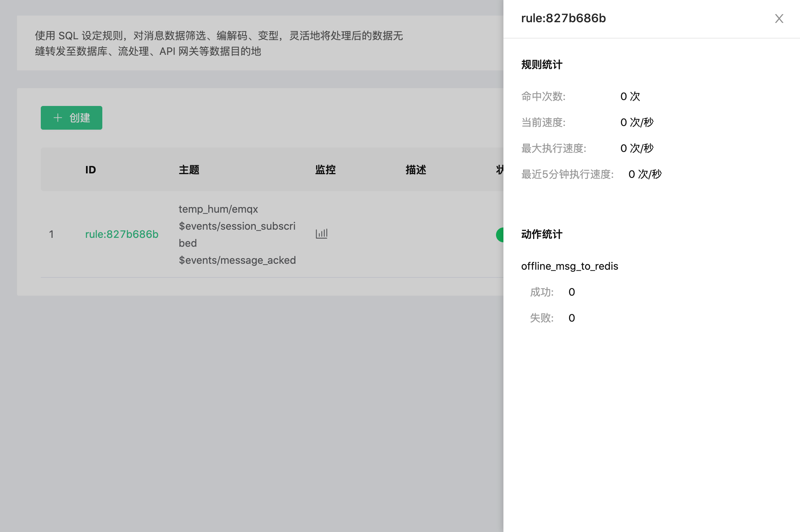Screen dimensions: 800x532
Task: Open the monitoring chart for rule:827b686b
Action: 321,234
